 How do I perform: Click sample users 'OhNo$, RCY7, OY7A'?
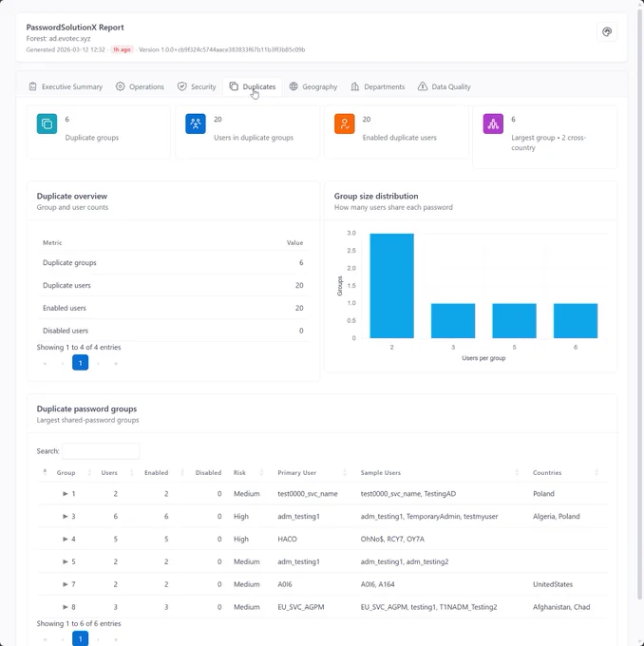click(x=392, y=539)
